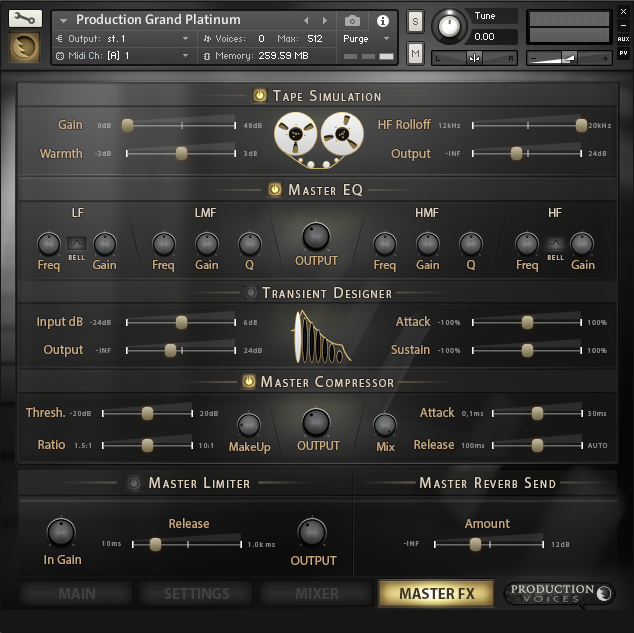Click the compressor OUTPUT knob
The image size is (634, 633).
coord(316,423)
